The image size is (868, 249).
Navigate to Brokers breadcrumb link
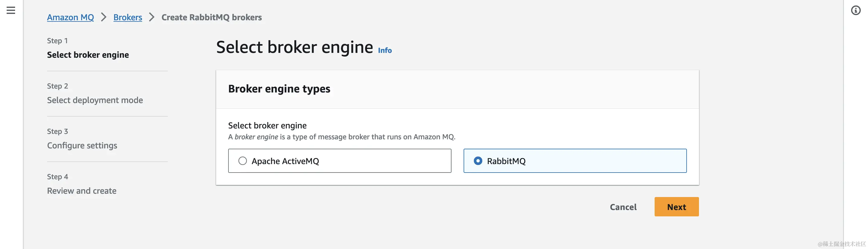[x=128, y=17]
